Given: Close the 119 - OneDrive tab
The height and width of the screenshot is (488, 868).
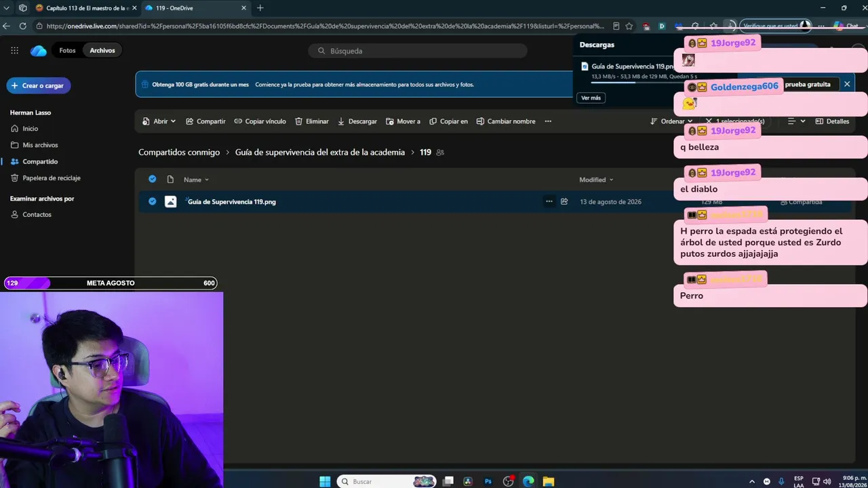Looking at the screenshot, I should (243, 8).
